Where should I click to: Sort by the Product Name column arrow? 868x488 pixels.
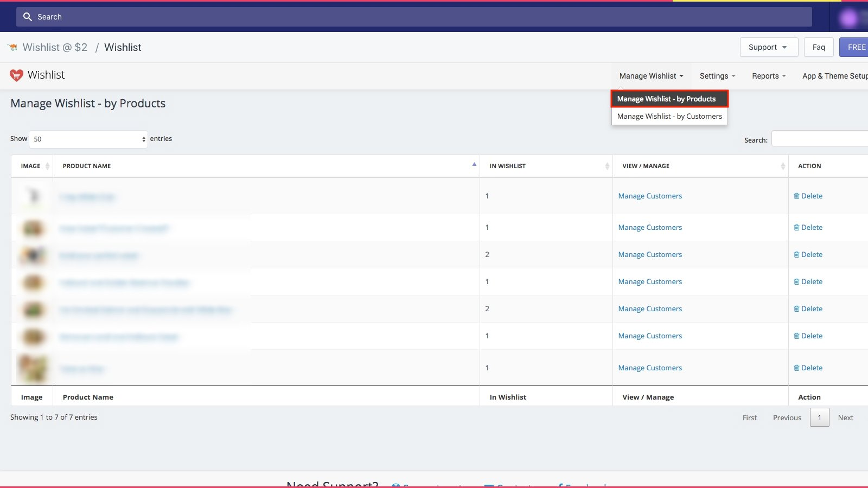click(474, 165)
